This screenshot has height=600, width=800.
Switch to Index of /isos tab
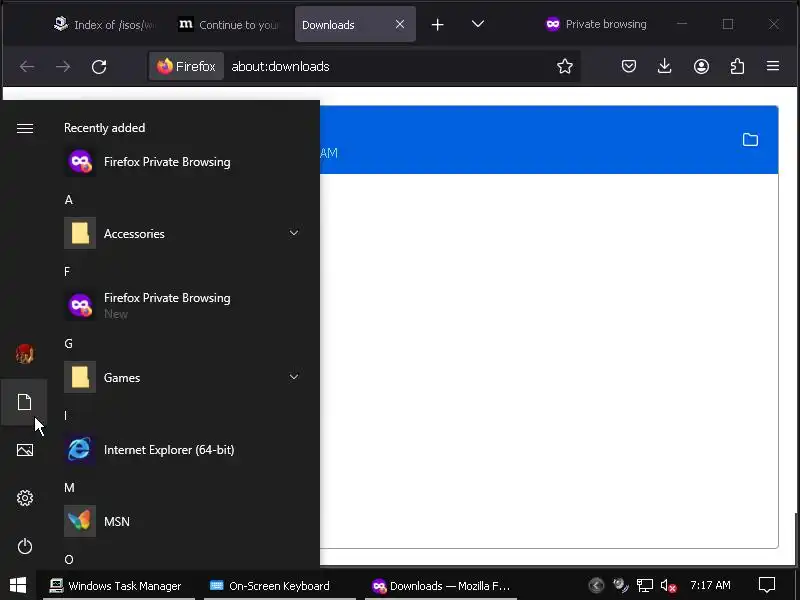(104, 24)
